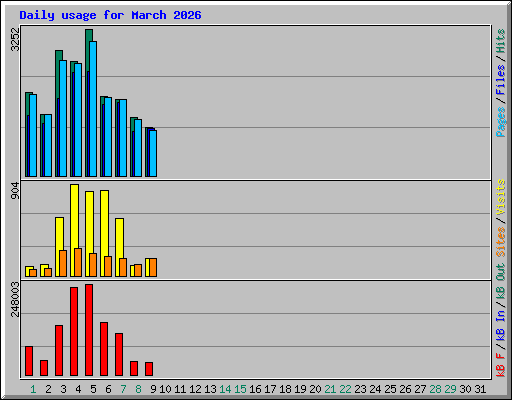Click day 4 on the x-axis
Image resolution: width=512 pixels, height=400 pixels.
(78, 389)
